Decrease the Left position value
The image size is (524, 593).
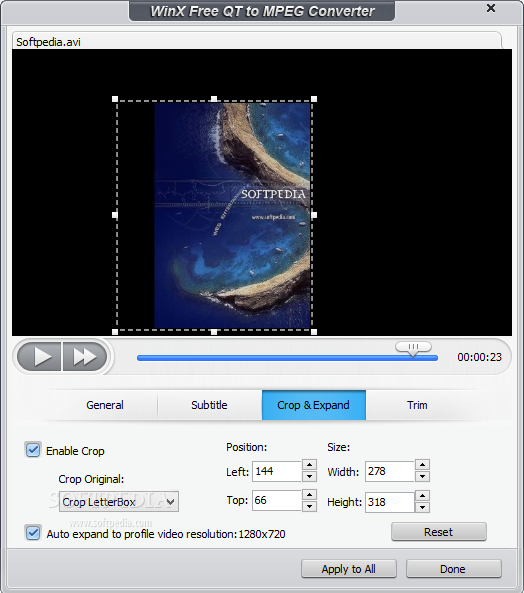[310, 477]
